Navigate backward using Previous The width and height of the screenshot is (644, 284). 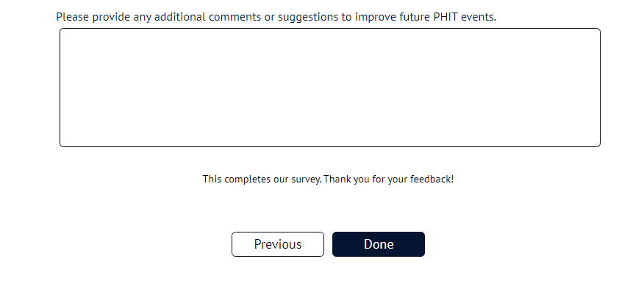(278, 244)
